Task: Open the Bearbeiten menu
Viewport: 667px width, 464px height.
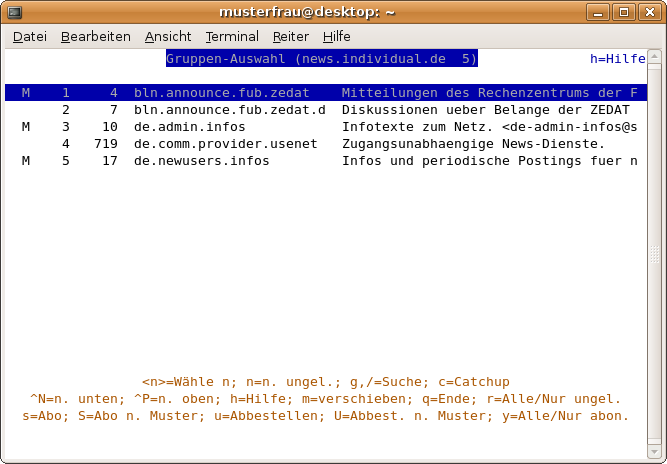Action: pyautogui.click(x=95, y=36)
